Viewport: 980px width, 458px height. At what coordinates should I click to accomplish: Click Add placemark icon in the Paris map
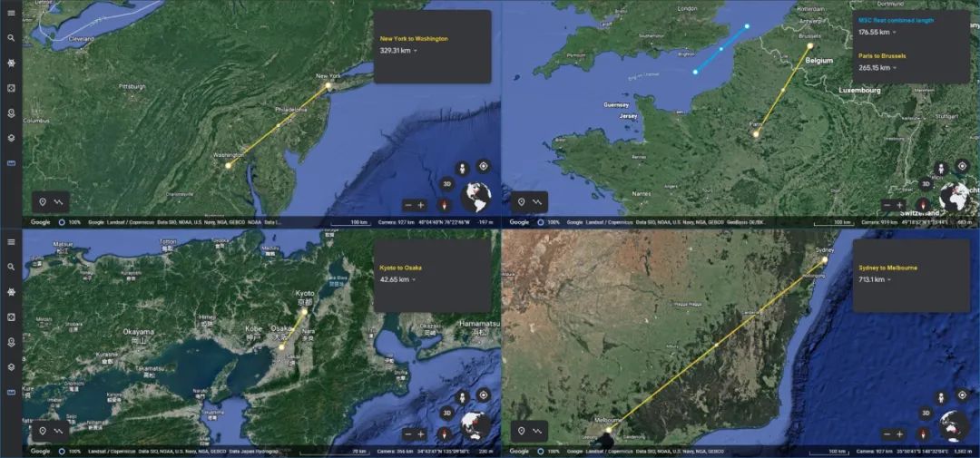(x=521, y=201)
